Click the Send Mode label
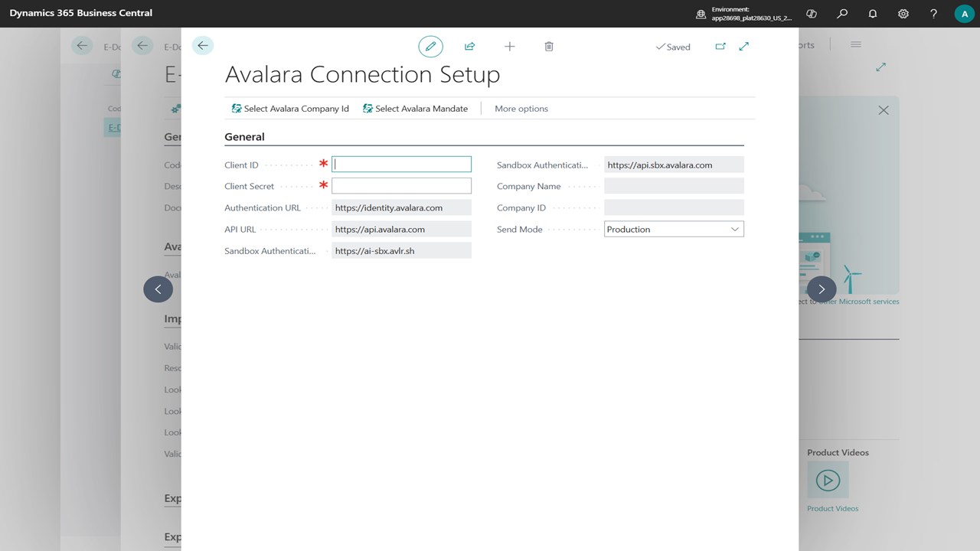Screen dimensions: 980x551 point(519,229)
